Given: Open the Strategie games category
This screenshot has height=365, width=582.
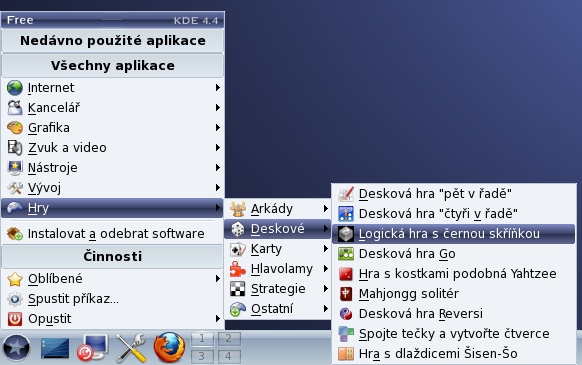Looking at the screenshot, I should click(x=278, y=289).
